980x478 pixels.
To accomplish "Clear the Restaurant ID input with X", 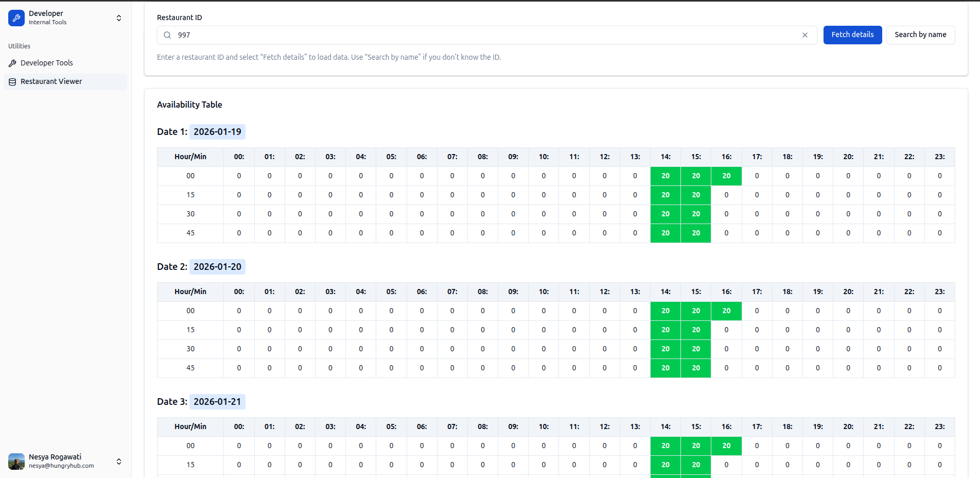I will [804, 35].
